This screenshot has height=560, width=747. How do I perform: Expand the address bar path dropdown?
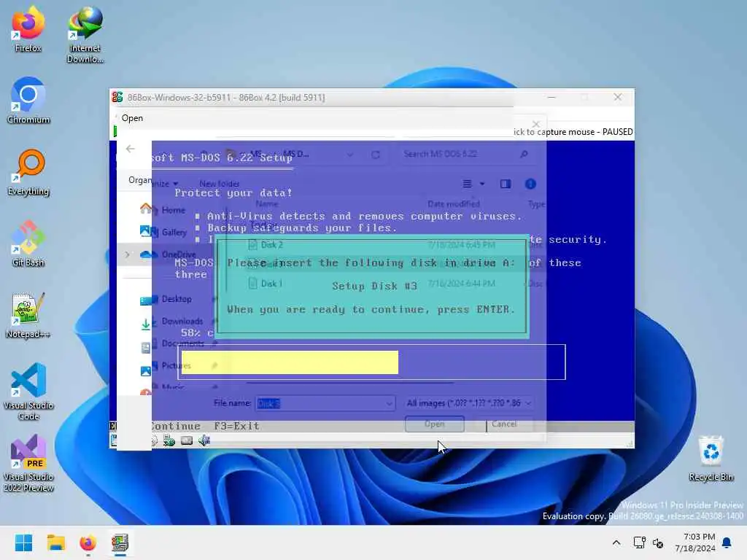[x=350, y=155]
